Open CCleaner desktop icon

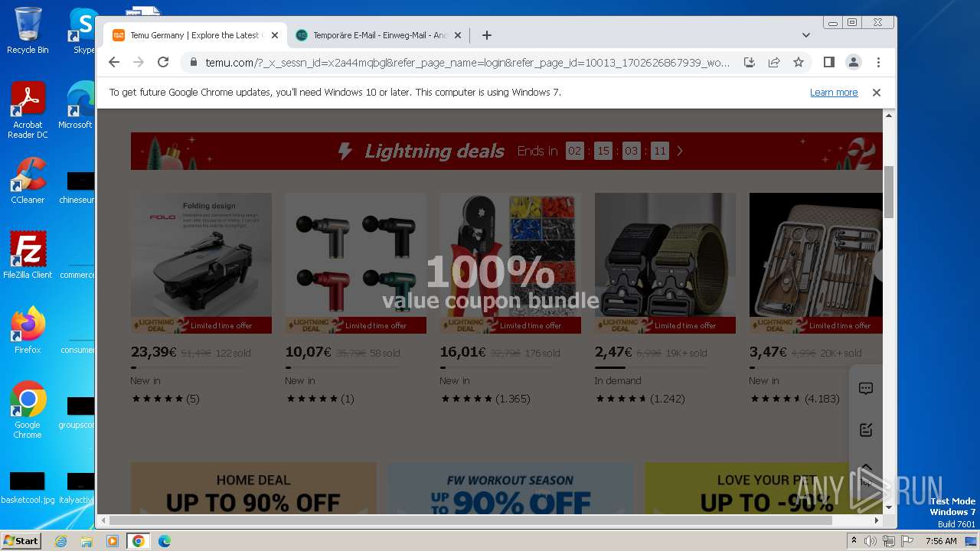click(28, 181)
